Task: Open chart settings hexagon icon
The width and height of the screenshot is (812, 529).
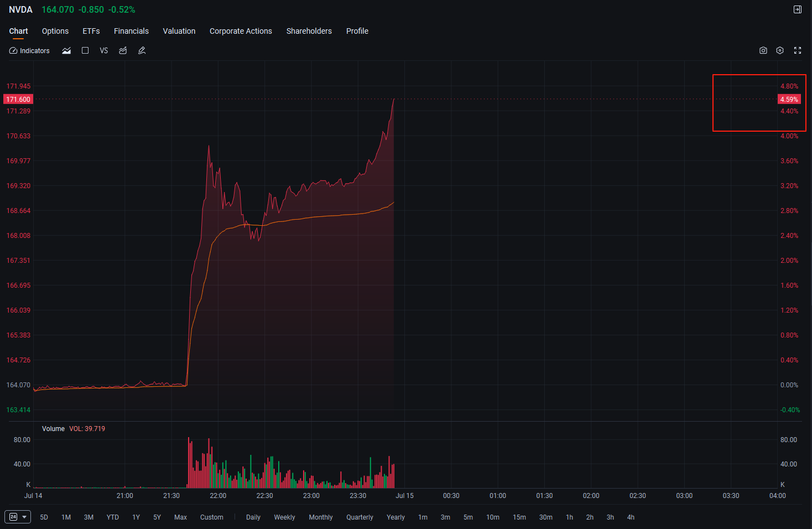Action: click(x=780, y=50)
